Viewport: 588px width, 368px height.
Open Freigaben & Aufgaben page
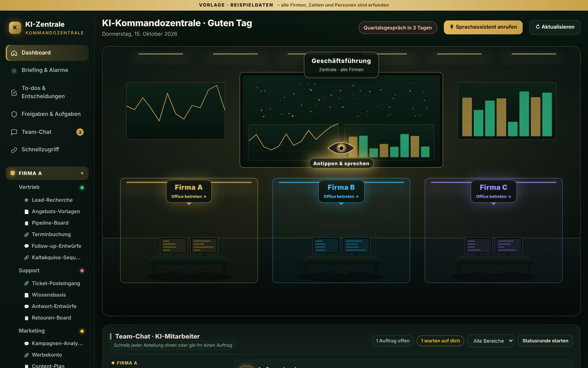tap(47, 114)
